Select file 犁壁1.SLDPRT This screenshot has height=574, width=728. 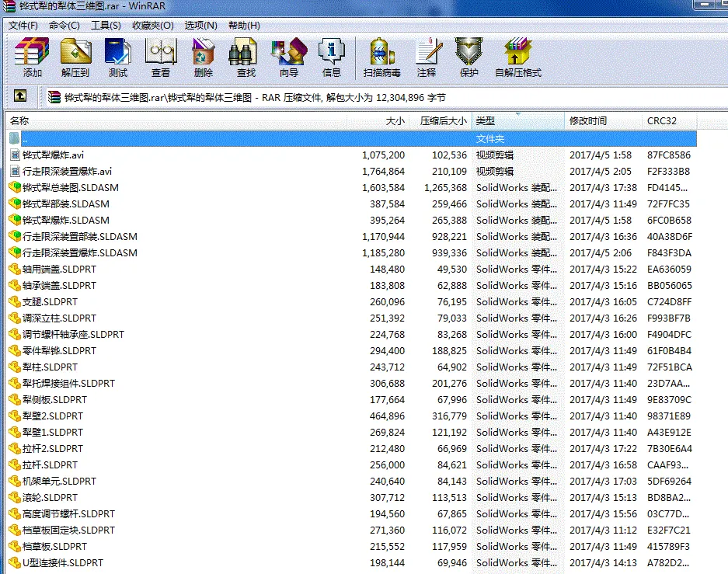pos(53,433)
